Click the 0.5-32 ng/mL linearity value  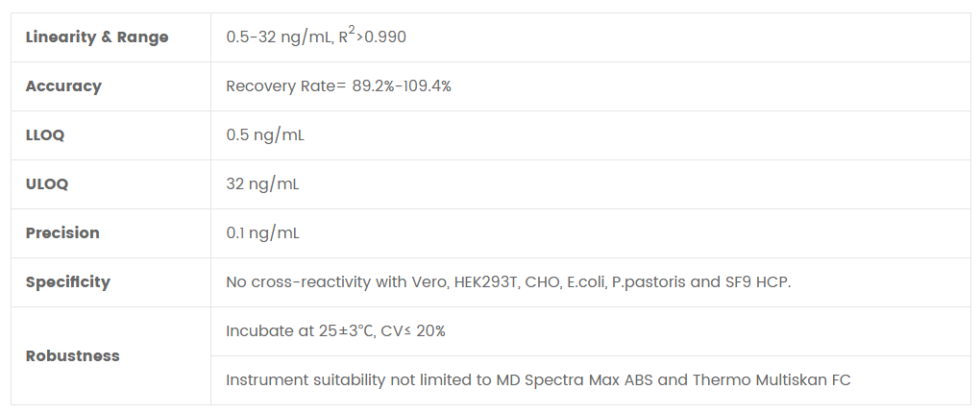(278, 37)
